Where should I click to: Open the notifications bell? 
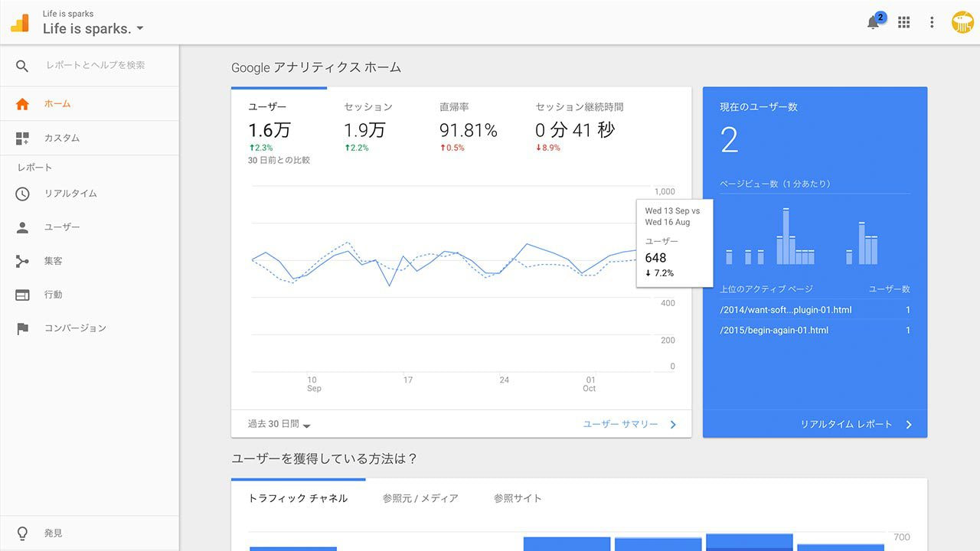[x=873, y=23]
